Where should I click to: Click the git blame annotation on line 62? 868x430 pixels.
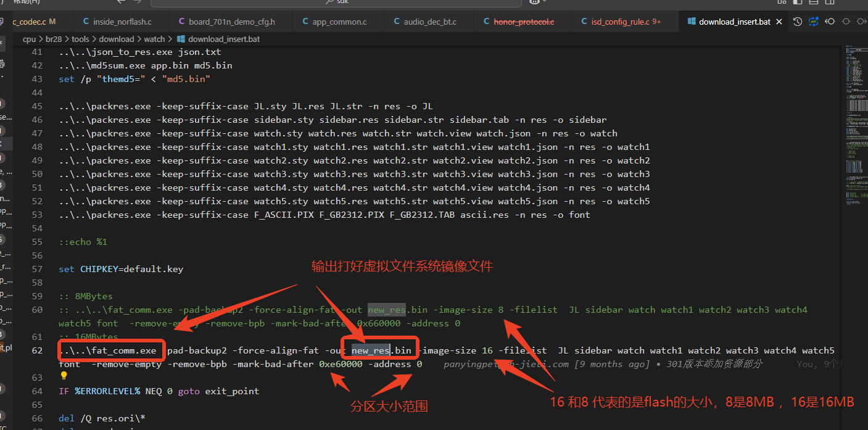(x=603, y=364)
